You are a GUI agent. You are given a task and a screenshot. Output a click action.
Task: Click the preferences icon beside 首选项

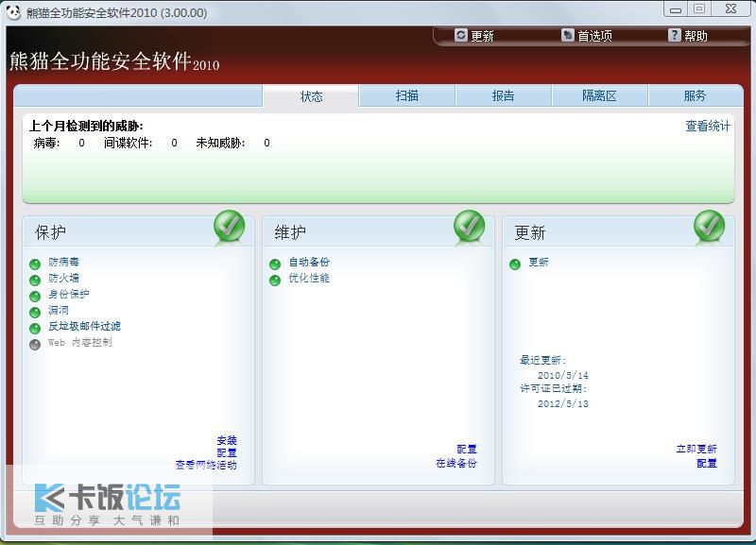pos(568,35)
